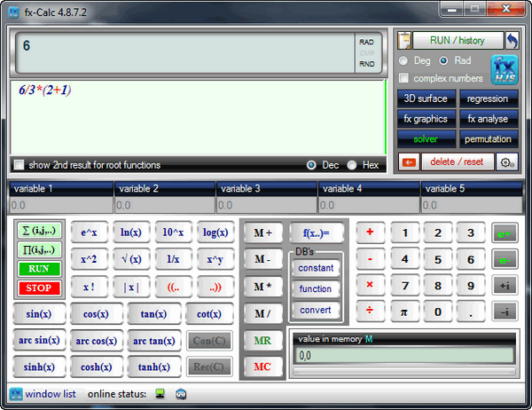This screenshot has height=410, width=532.
Task: Insert the product ∏(i,j,..) function
Action: coord(39,250)
